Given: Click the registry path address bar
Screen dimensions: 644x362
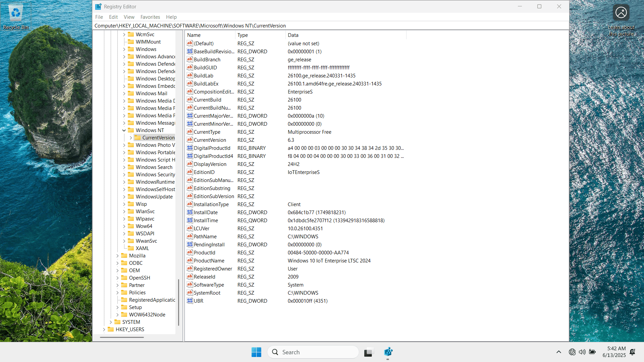Looking at the screenshot, I should 330,25.
